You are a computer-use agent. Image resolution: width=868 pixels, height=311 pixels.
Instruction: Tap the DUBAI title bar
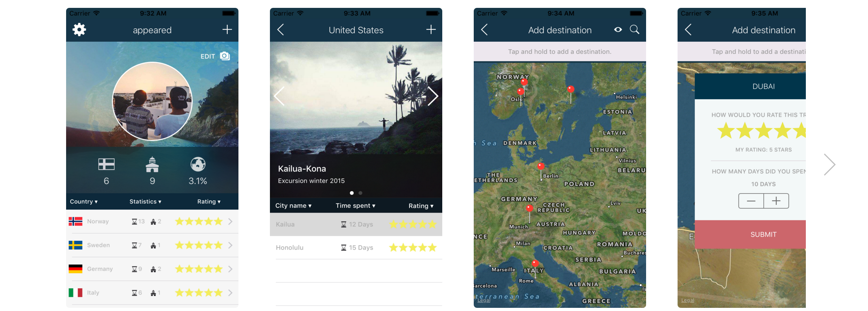pyautogui.click(x=750, y=86)
